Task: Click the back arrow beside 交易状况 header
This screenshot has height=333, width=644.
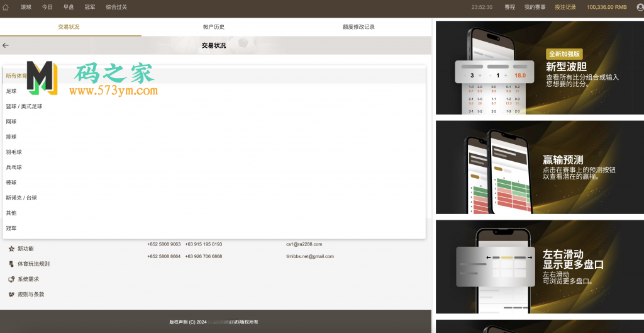Action: (x=6, y=45)
